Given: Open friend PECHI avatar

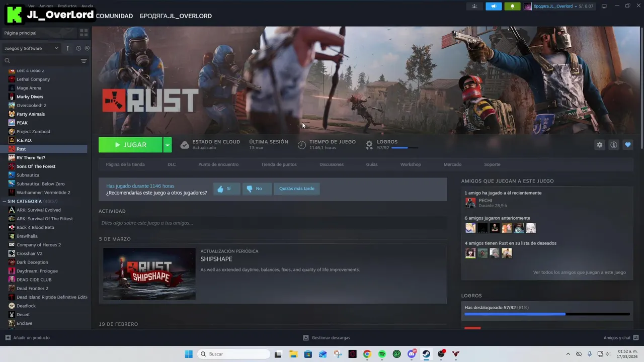Looking at the screenshot, I should pos(470,203).
